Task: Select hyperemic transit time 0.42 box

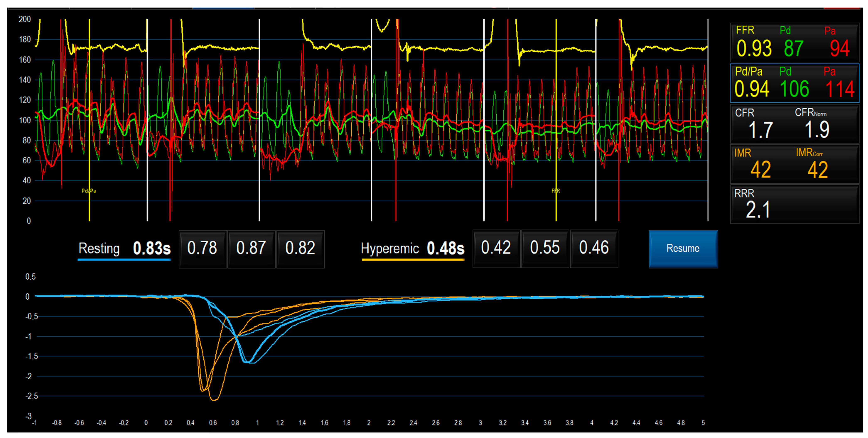Action: pyautogui.click(x=496, y=248)
